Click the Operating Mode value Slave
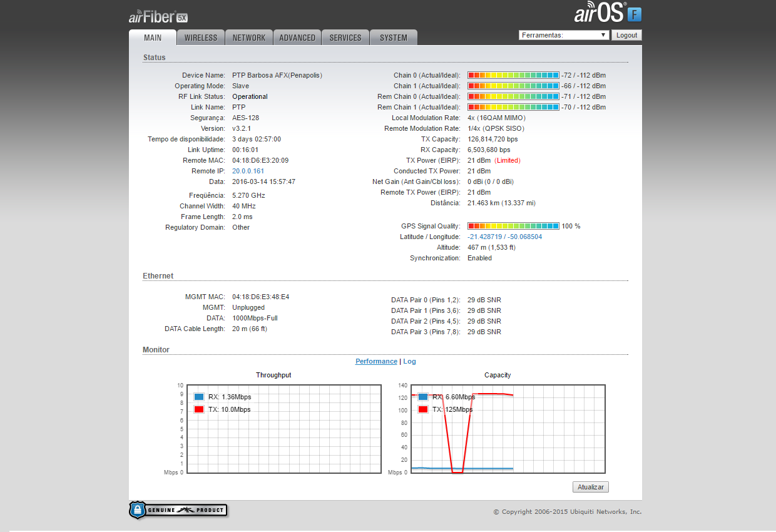This screenshot has width=776, height=532. pos(240,86)
